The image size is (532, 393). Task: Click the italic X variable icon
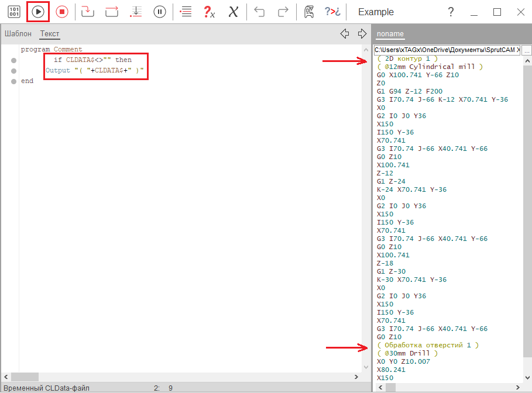click(x=233, y=12)
